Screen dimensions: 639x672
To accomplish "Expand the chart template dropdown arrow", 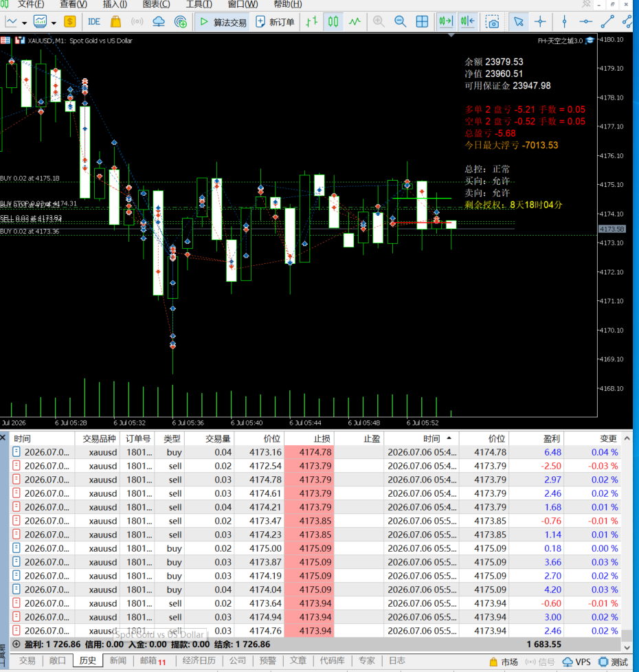I will (54, 23).
